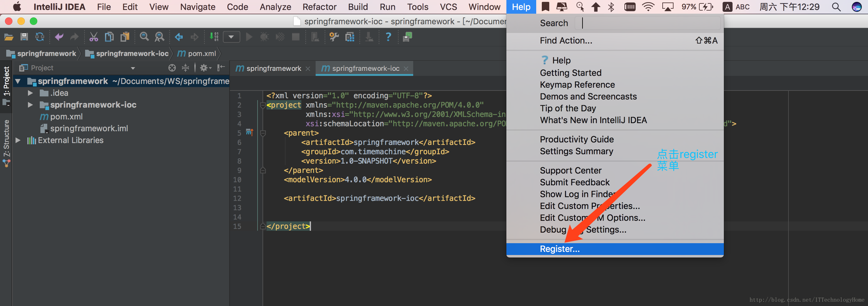Click the Help menu Search input field
The image size is (868, 306).
point(647,23)
